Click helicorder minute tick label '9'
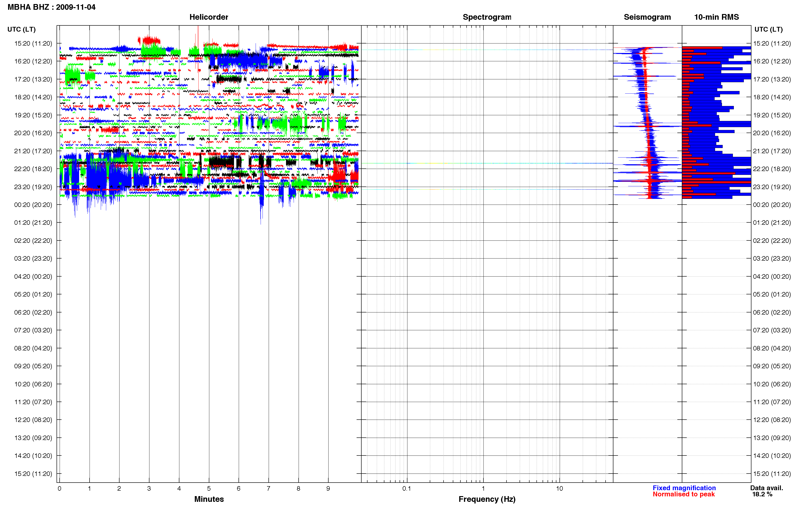Image resolution: width=812 pixels, height=508 pixels. point(328,489)
